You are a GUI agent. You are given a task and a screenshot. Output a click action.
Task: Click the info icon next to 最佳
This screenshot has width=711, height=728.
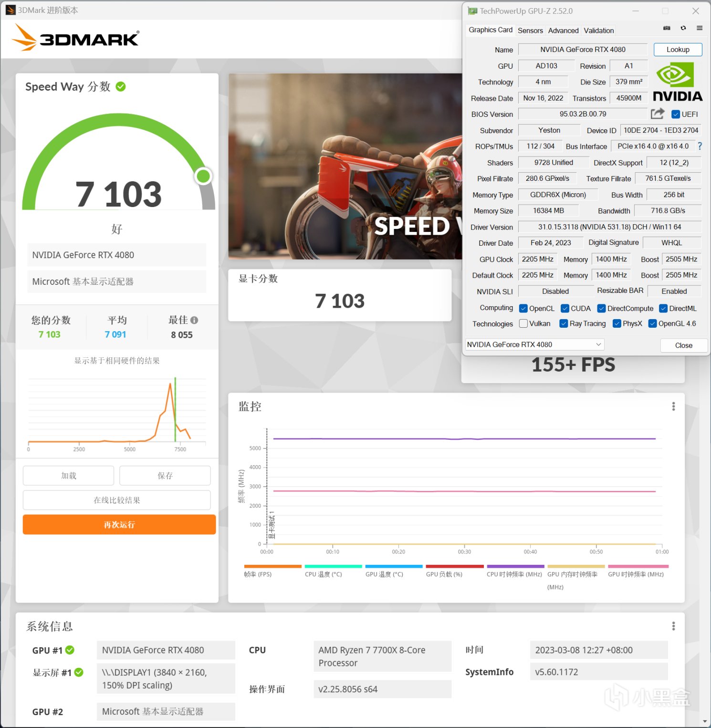(x=194, y=320)
